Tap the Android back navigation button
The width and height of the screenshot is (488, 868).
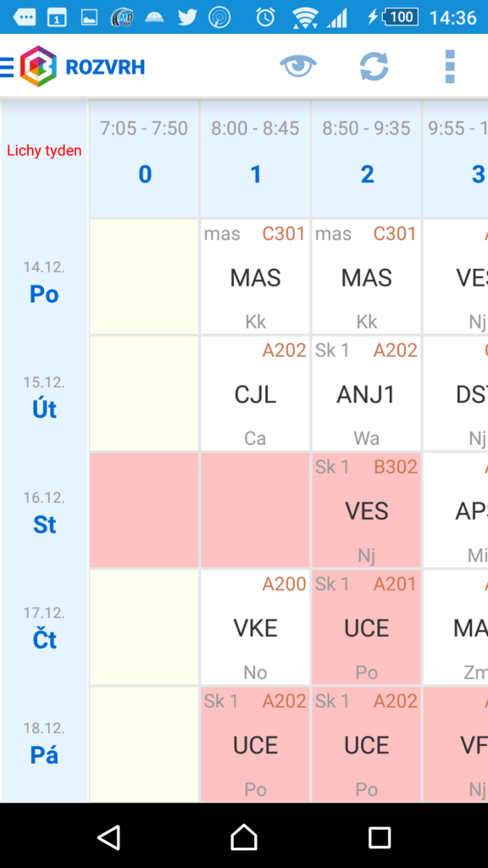[x=109, y=837]
